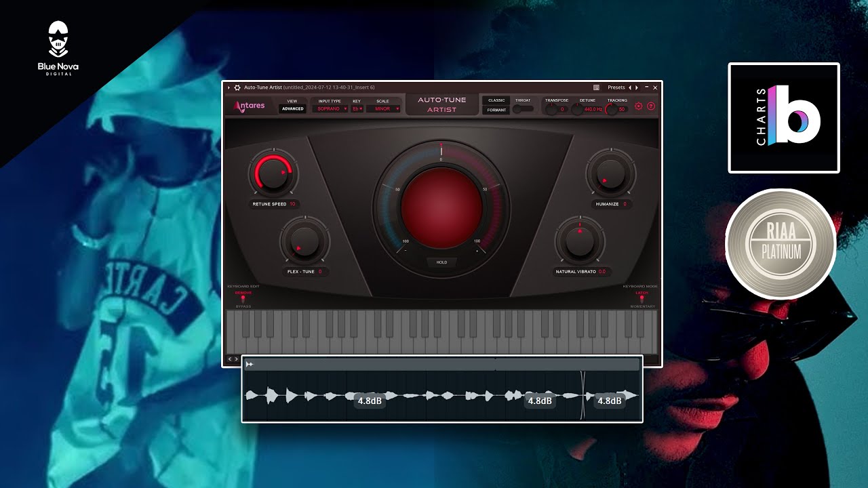
Task: Click the Hold button below pitch meter
Action: tap(441, 262)
